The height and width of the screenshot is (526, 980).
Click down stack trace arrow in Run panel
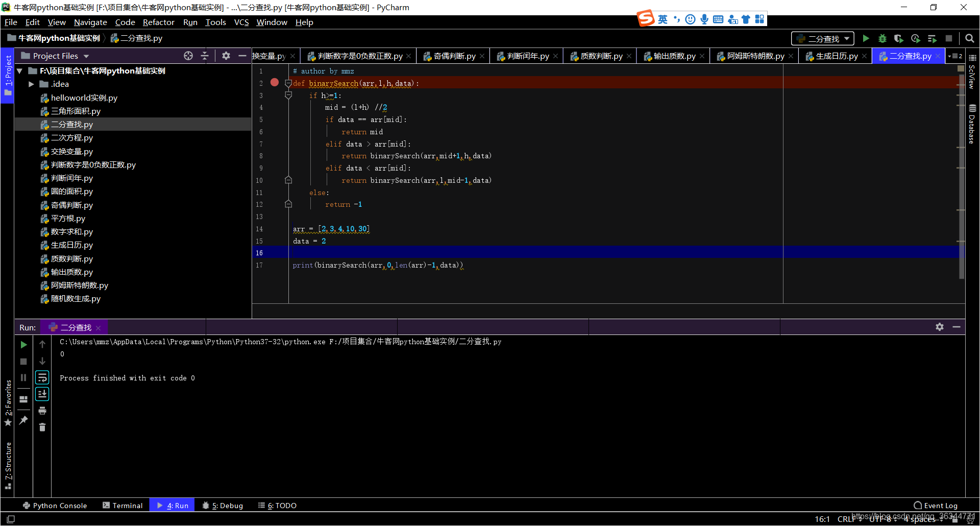click(42, 362)
